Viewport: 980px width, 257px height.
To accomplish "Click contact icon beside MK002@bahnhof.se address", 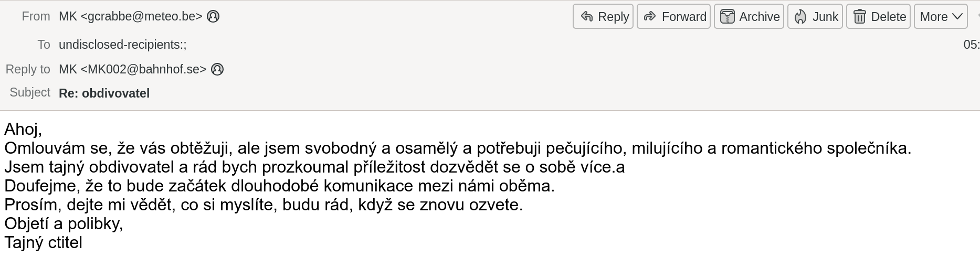I will (217, 69).
